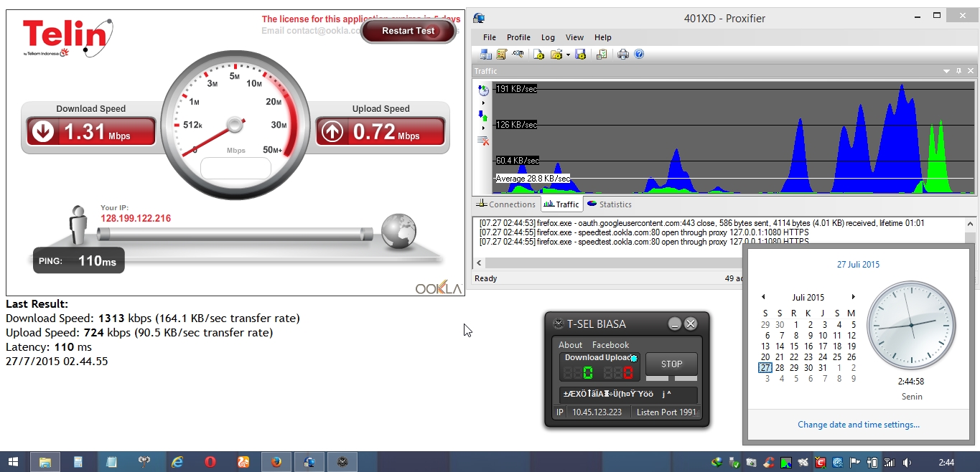980x472 pixels.
Task: Click the Listen Port 1991 field
Action: 666,412
